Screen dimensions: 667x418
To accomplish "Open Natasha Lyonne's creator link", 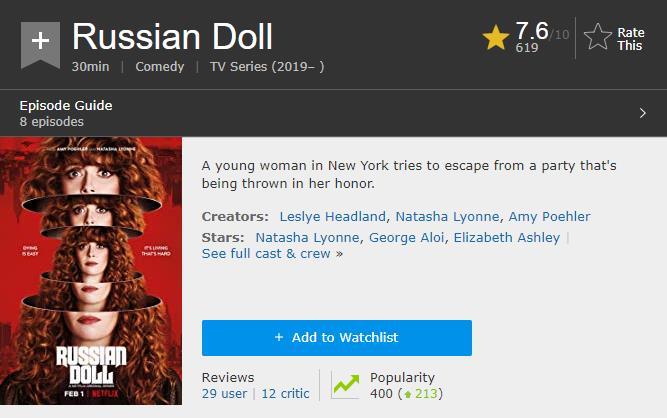I will pos(447,216).
